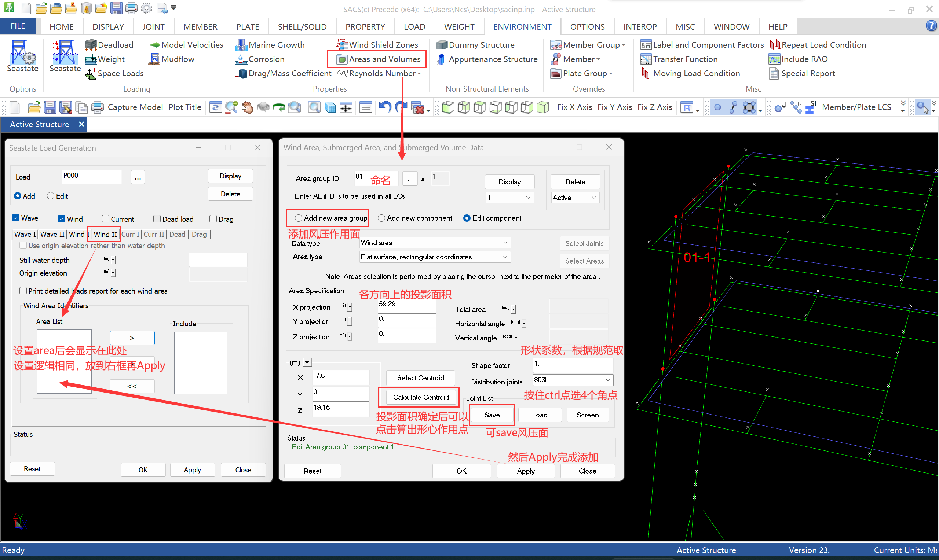This screenshot has width=939, height=560.
Task: Expand the Distribution joints dropdown
Action: tap(607, 380)
